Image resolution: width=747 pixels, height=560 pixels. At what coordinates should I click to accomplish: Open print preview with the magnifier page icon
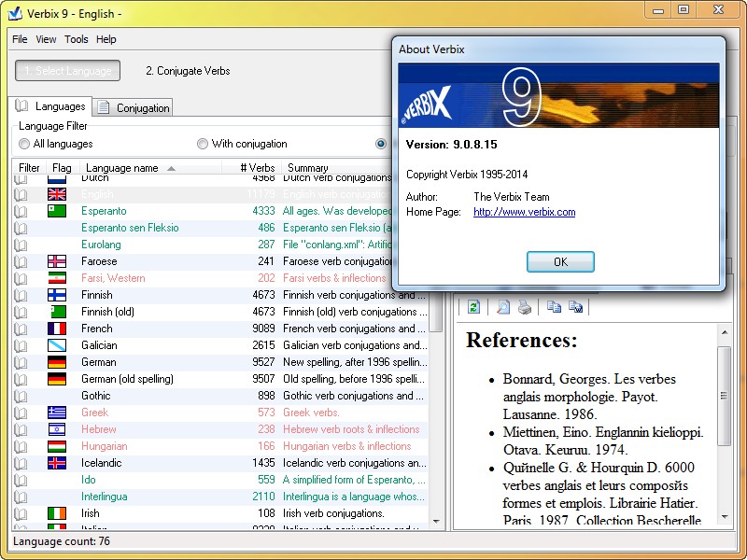click(502, 307)
